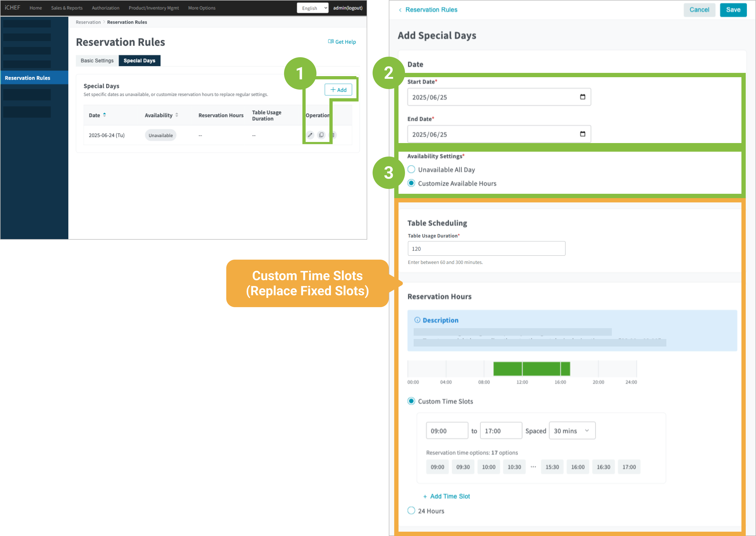Click the edit pencil icon for 2025-06-24
Screen dimensions: 756x536
pos(310,135)
